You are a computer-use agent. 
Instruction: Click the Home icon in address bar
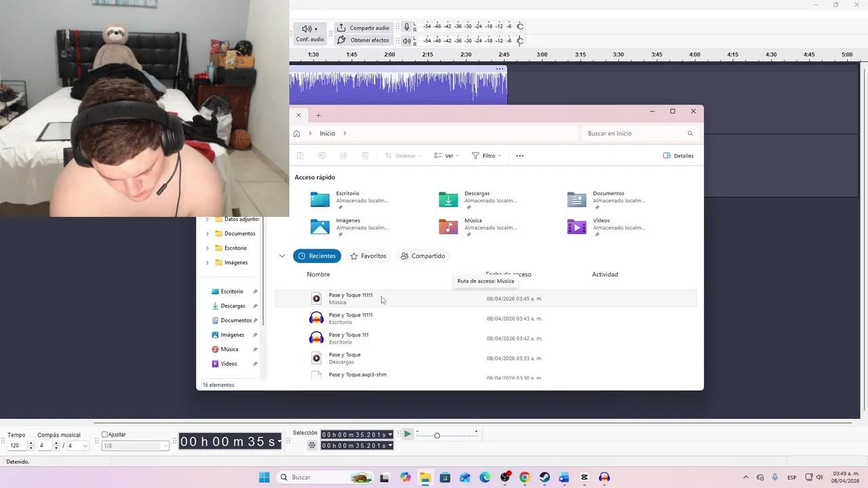click(x=296, y=134)
